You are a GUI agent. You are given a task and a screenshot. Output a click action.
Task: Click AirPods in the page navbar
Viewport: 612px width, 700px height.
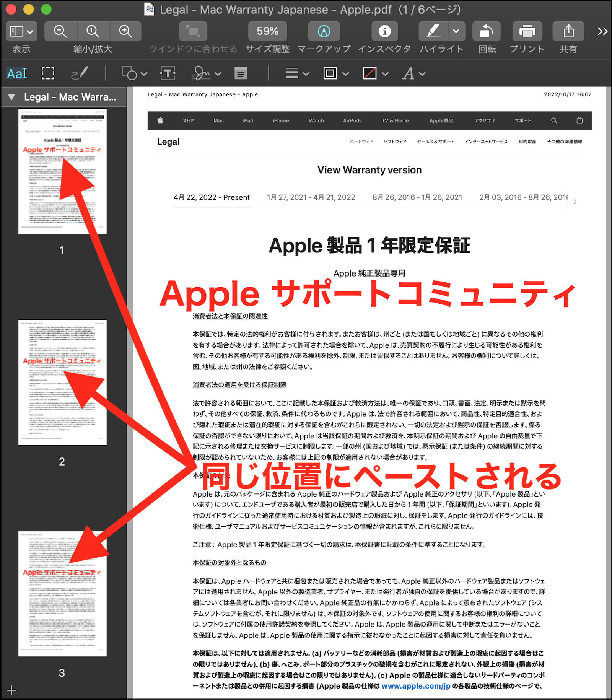click(352, 120)
